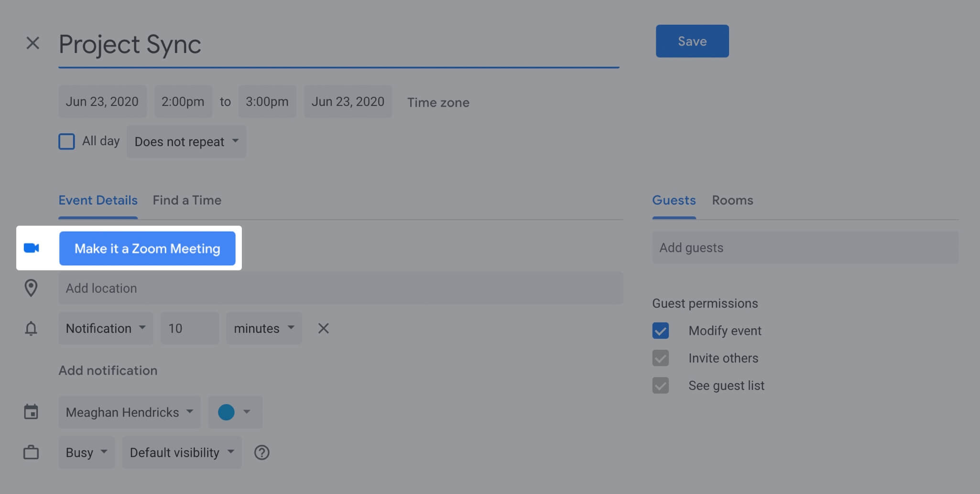This screenshot has height=494, width=980.
Task: Open the Default visibility dropdown
Action: point(182,452)
